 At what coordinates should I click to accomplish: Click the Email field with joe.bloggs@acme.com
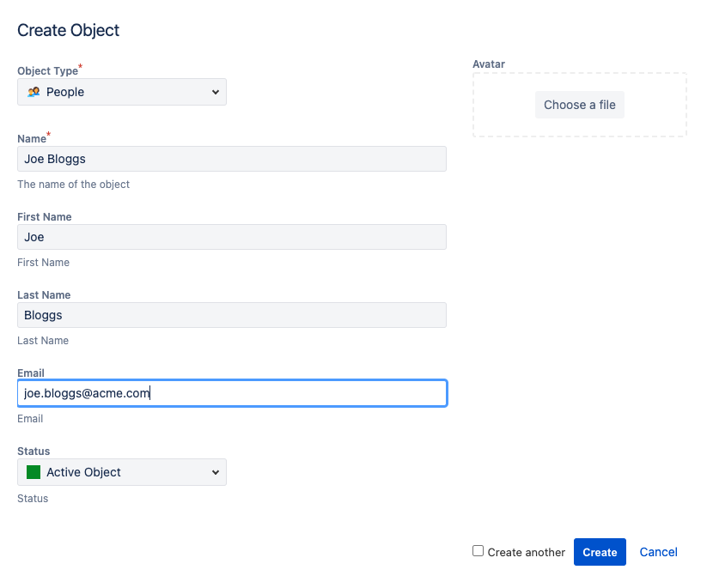(232, 393)
